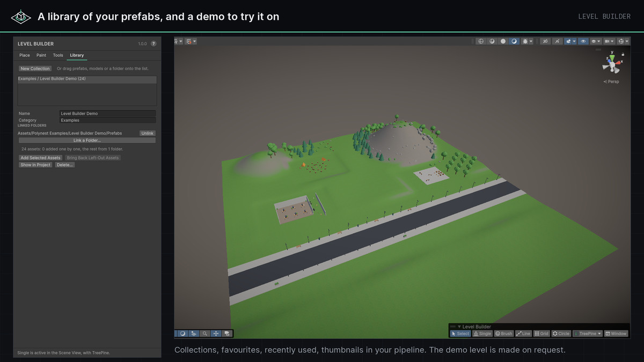Toggle scene effects layers icon
Viewport: 644px width, 362px height.
(568, 41)
